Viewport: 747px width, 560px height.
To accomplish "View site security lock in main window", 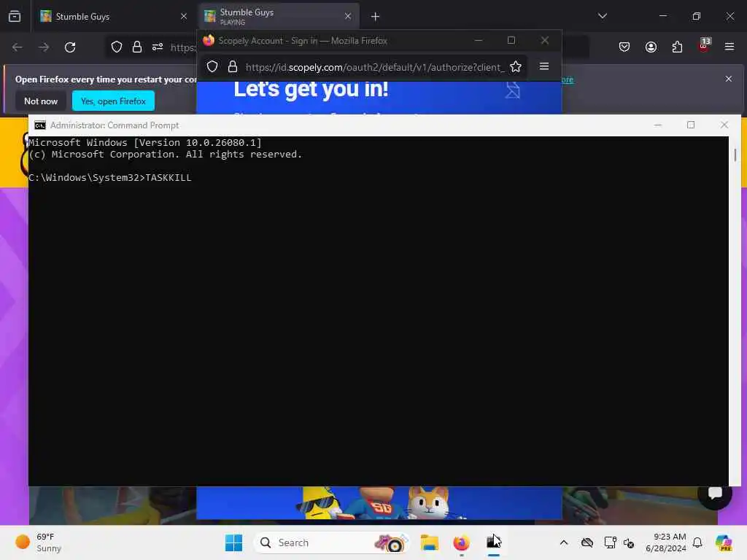I will (137, 47).
